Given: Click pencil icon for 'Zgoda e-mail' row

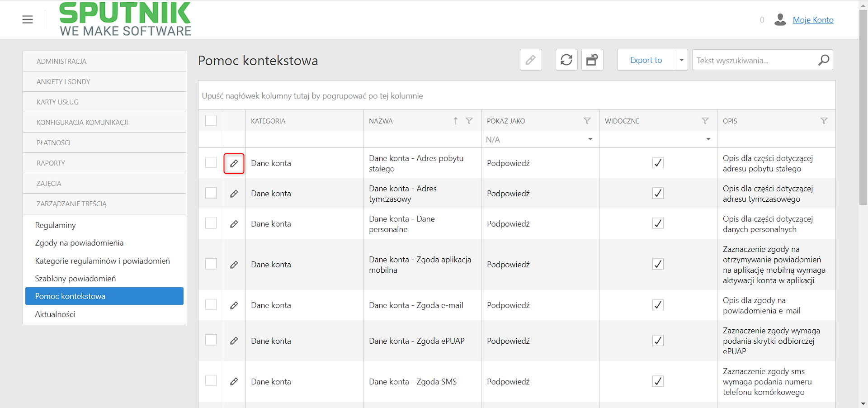Looking at the screenshot, I should pos(234,305).
